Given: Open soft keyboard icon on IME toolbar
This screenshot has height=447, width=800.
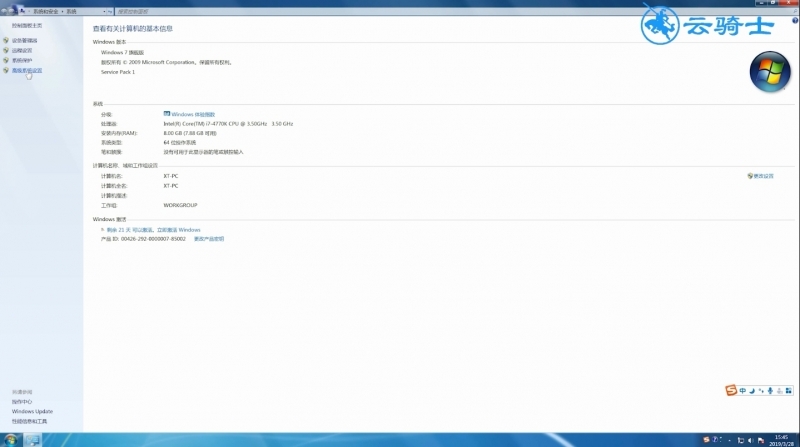Looking at the screenshot, I should click(x=780, y=390).
